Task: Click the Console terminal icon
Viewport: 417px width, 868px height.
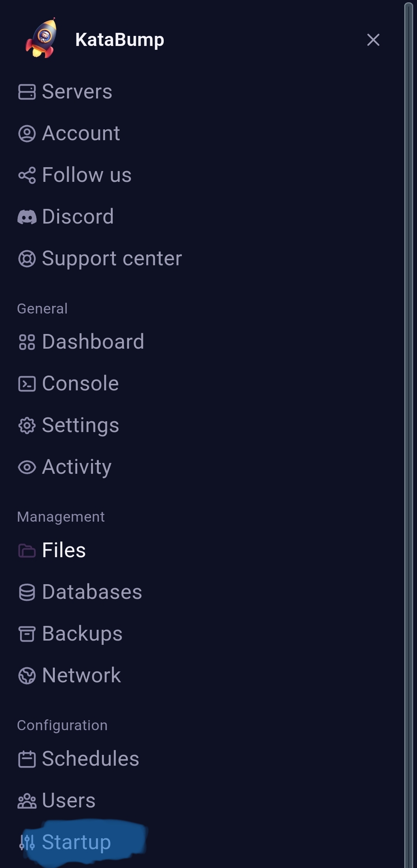Action: 27,384
